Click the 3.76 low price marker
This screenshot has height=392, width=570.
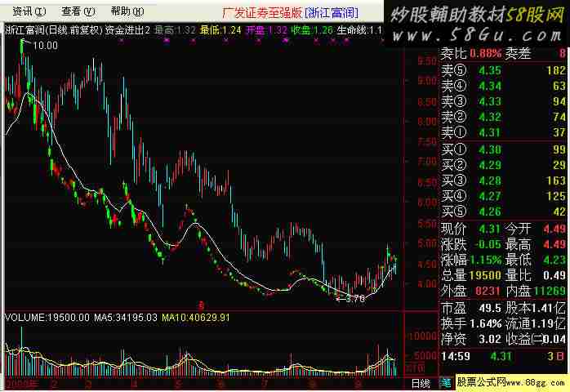click(x=354, y=299)
